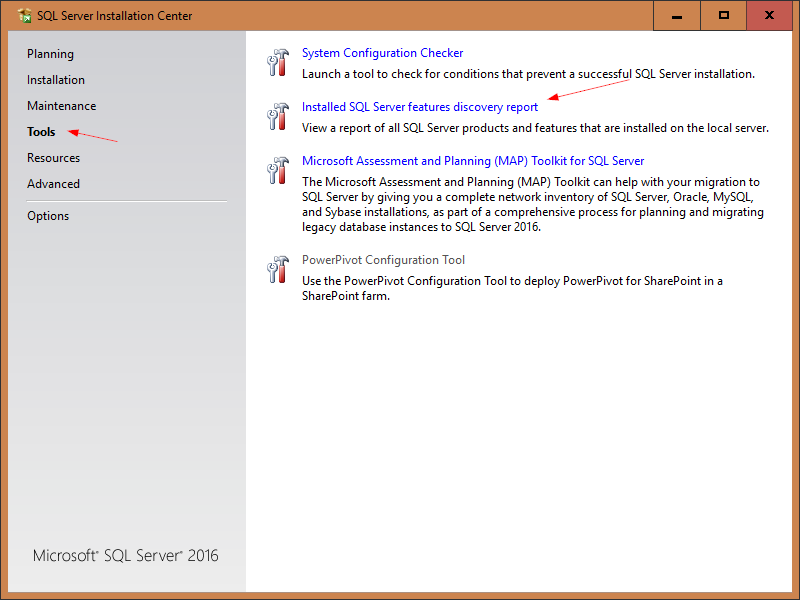800x600 pixels.
Task: Open the Maintenance section
Action: pos(62,105)
